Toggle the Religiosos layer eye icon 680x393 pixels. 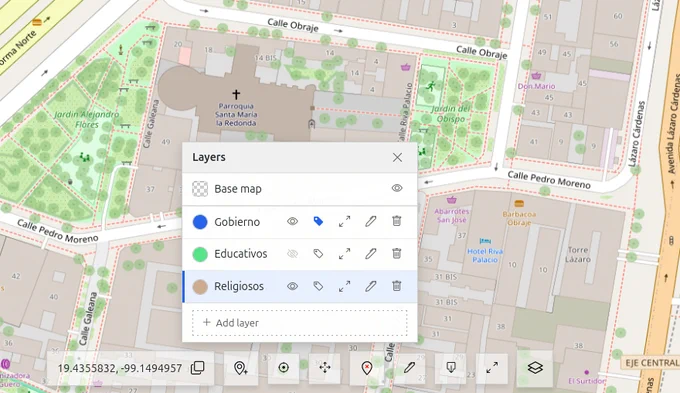[292, 286]
